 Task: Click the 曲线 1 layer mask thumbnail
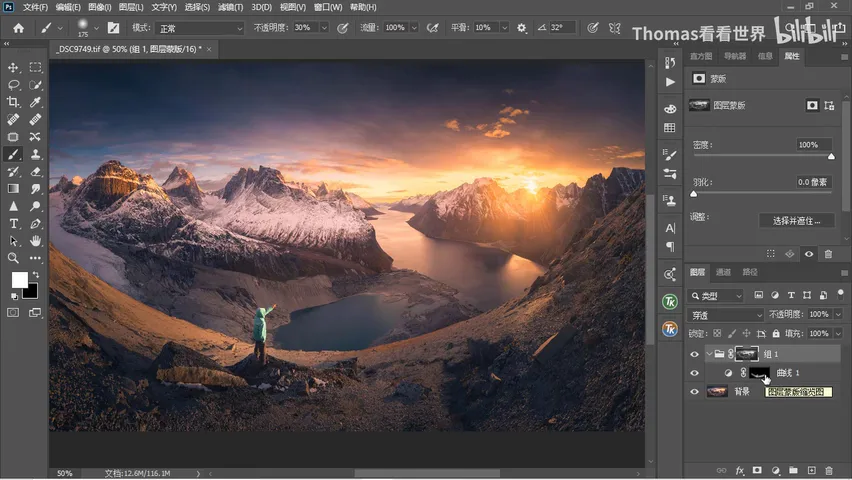pos(759,373)
